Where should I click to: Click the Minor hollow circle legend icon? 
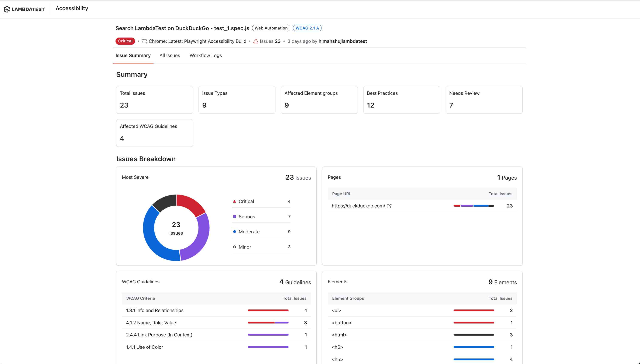[234, 247]
